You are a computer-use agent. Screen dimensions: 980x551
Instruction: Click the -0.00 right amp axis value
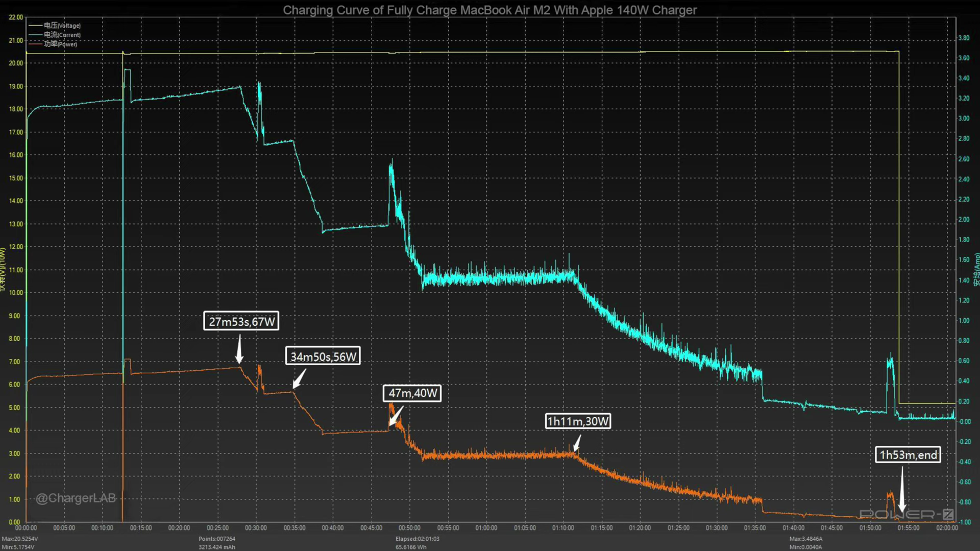[x=964, y=422]
